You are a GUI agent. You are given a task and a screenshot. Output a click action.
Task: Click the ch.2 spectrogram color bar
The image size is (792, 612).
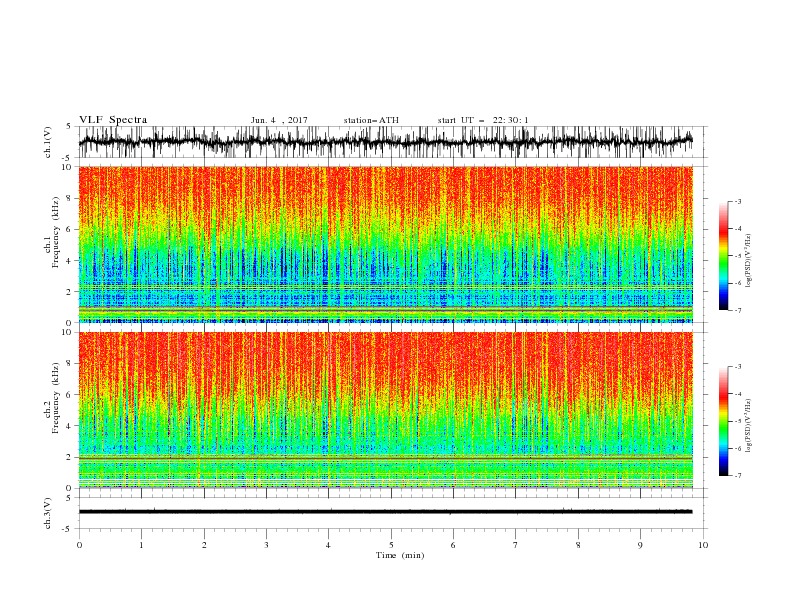724,421
